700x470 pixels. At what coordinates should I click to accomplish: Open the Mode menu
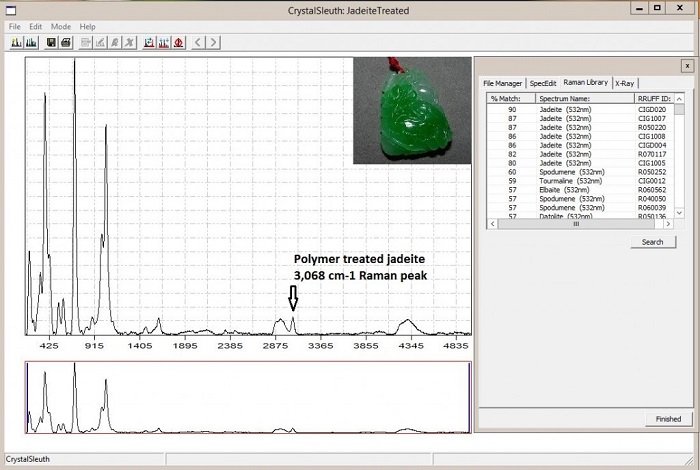pyautogui.click(x=61, y=26)
